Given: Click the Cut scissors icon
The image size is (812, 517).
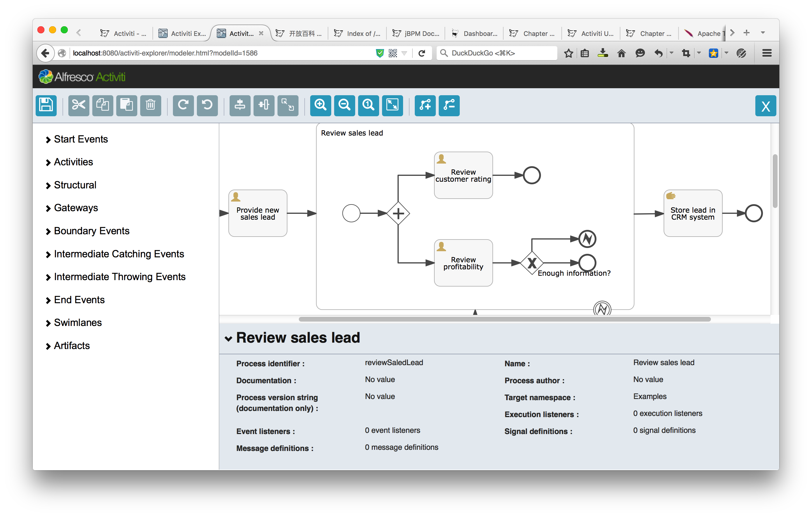Looking at the screenshot, I should 79,105.
